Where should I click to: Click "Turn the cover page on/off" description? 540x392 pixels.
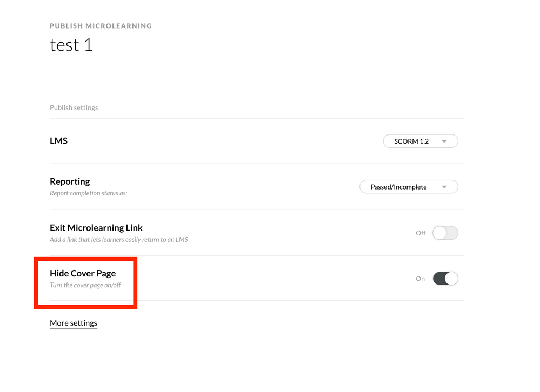pyautogui.click(x=85, y=285)
